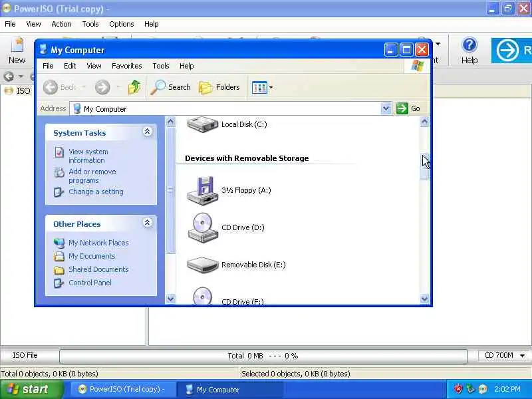This screenshot has width=532, height=399.
Task: Open the Edit menu in My Computer
Action: [x=70, y=66]
